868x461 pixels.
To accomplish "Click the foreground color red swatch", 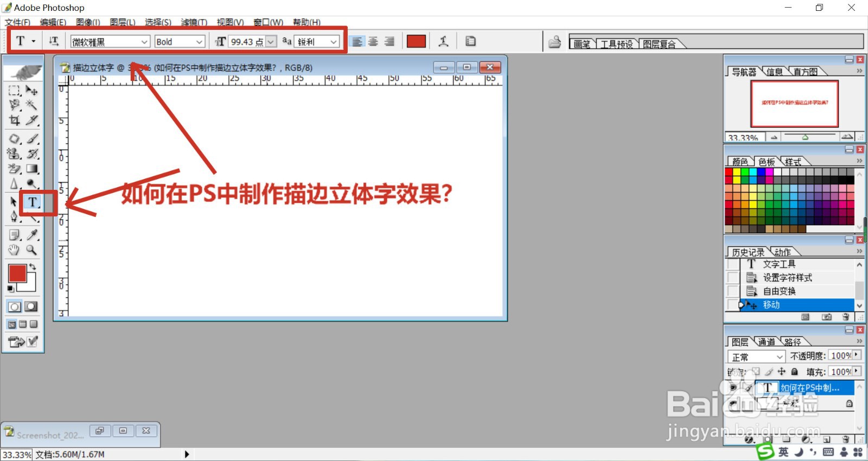I will [17, 273].
